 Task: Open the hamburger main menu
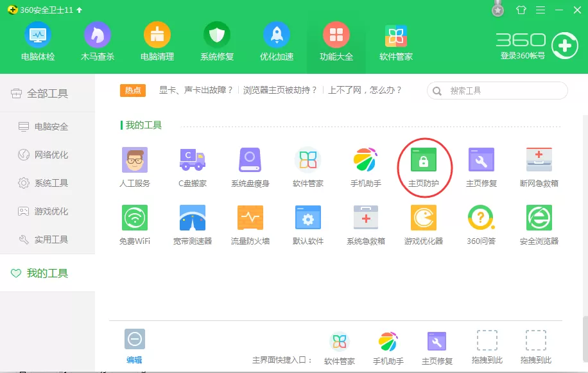pos(540,10)
